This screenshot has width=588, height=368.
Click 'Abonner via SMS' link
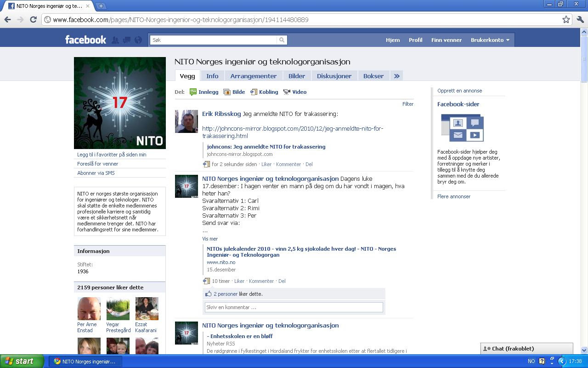pos(96,173)
